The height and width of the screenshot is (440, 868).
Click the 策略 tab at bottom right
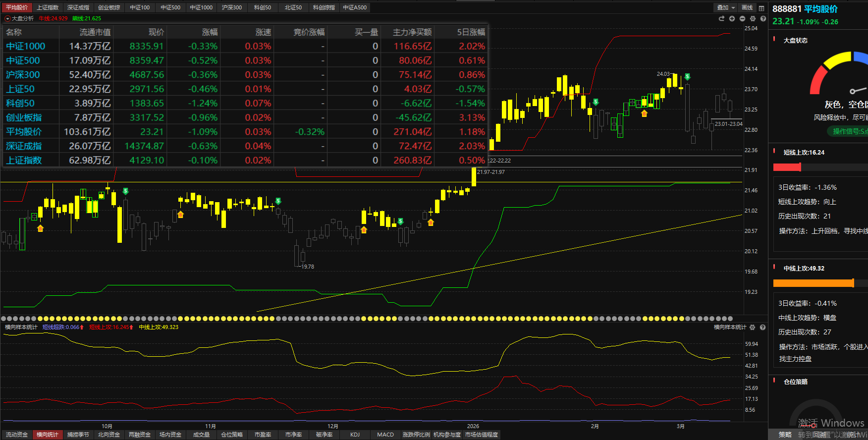click(x=785, y=435)
